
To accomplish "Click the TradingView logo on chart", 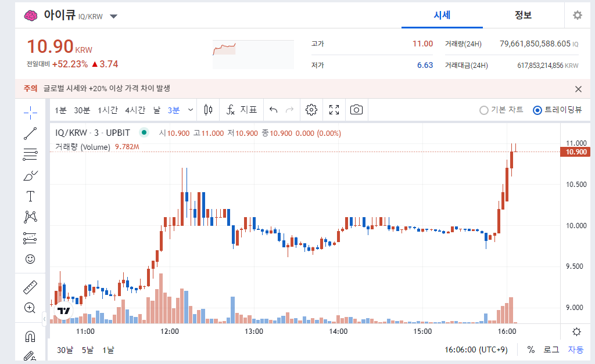I will click(64, 311).
